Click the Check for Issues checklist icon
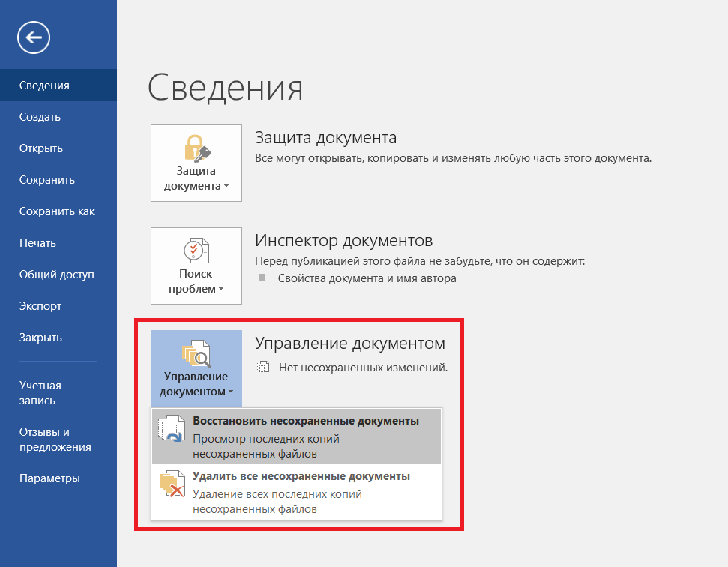 (x=196, y=250)
